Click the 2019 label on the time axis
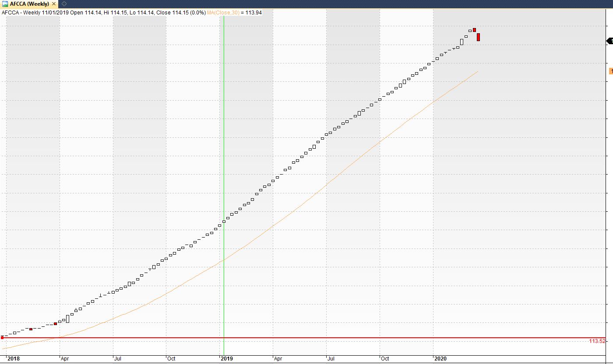613x364 pixels. 227,359
